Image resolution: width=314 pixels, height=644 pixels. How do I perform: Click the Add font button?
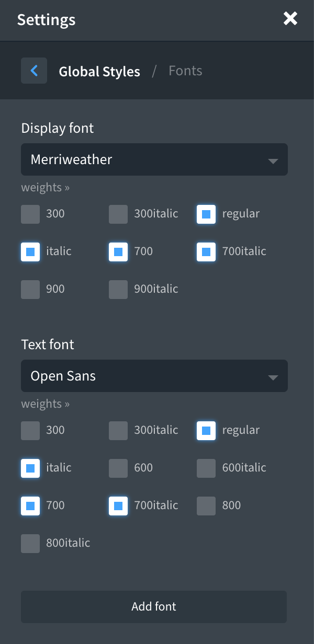pos(154,606)
